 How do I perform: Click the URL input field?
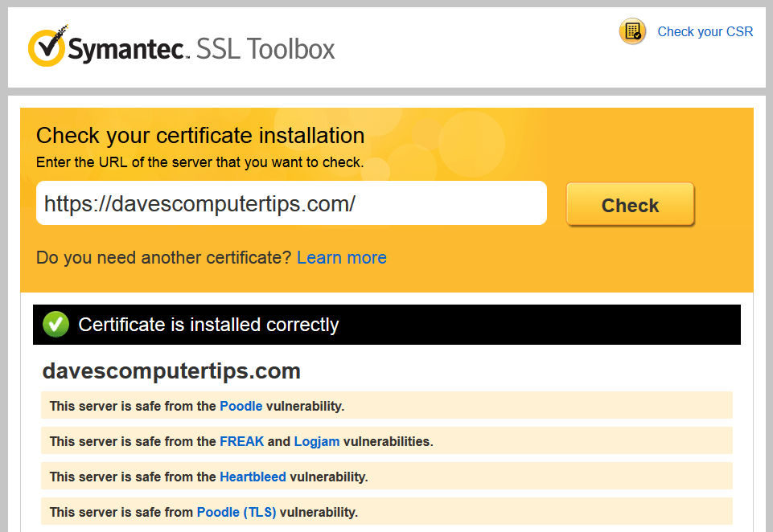tap(291, 203)
